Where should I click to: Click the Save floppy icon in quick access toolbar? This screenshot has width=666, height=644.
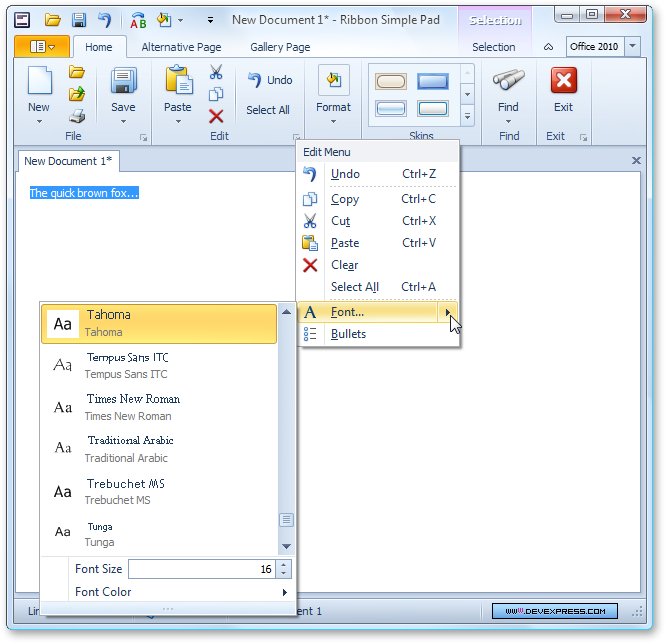[x=79, y=20]
